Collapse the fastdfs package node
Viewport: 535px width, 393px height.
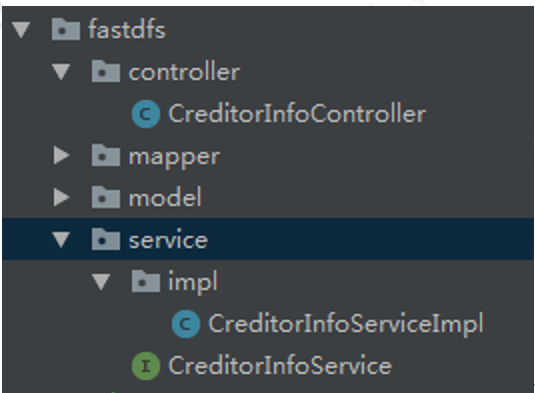[x=21, y=30]
